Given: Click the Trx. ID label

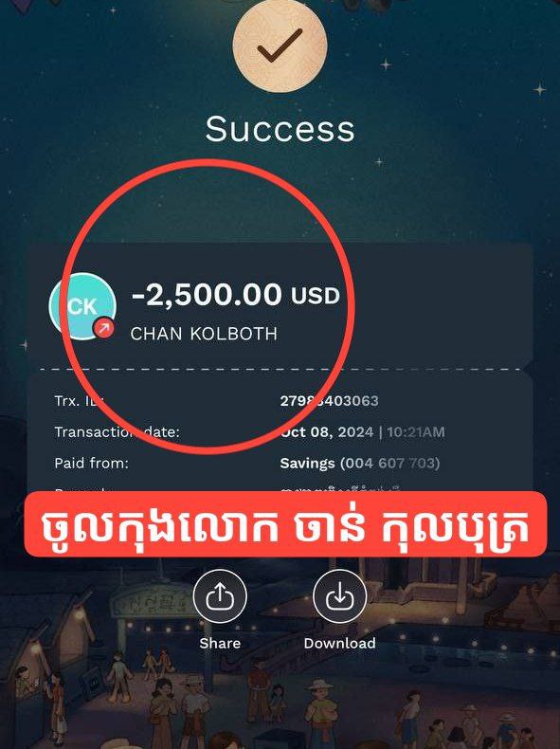Looking at the screenshot, I should pos(80,400).
